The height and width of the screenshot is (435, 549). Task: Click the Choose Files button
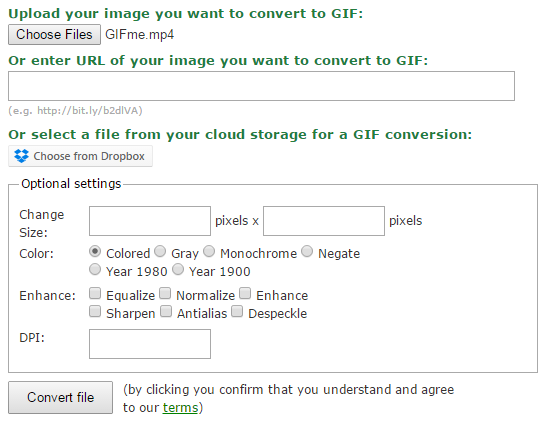pyautogui.click(x=54, y=34)
